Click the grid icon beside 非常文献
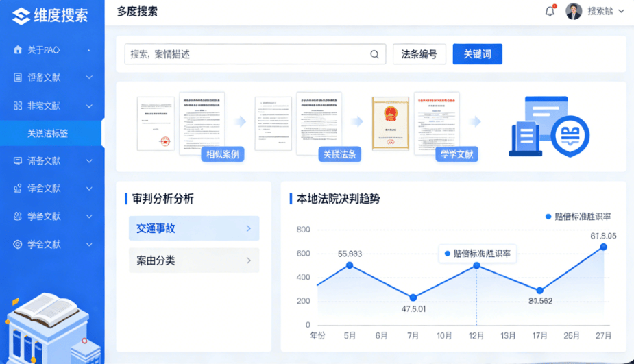Image resolution: width=634 pixels, height=364 pixels. (18, 106)
